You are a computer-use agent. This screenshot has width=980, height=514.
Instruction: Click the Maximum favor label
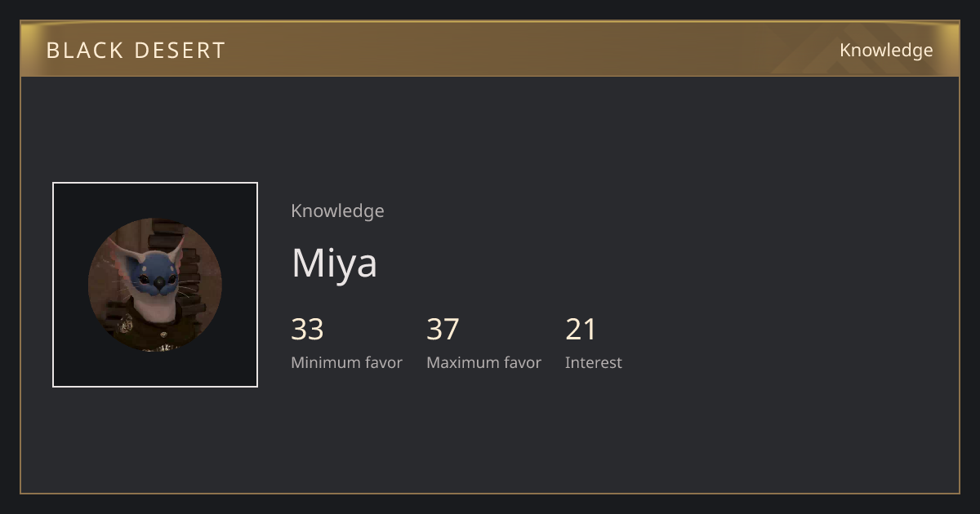point(483,363)
